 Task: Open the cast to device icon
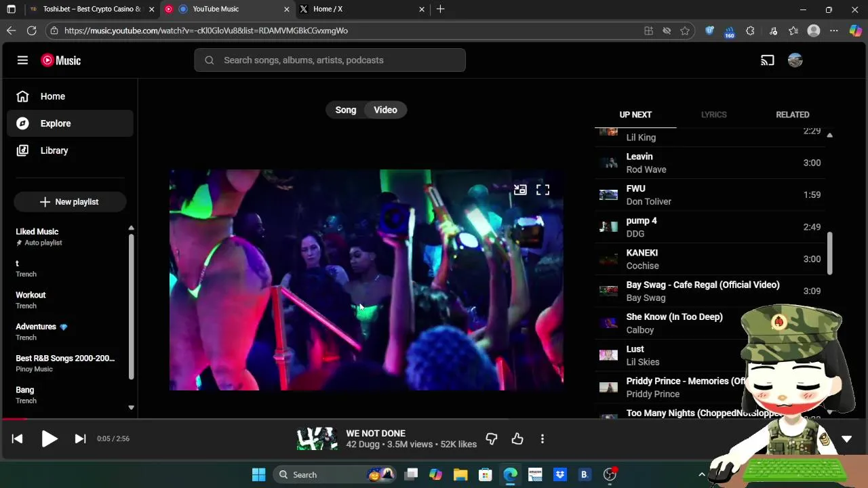coord(768,60)
